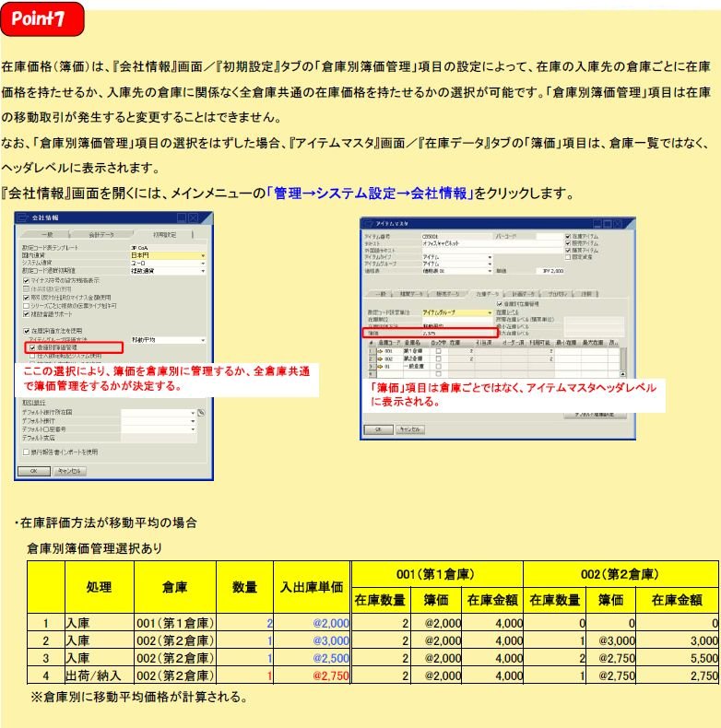Uncheck the 複数言語サポート checkbox

(x=26, y=313)
